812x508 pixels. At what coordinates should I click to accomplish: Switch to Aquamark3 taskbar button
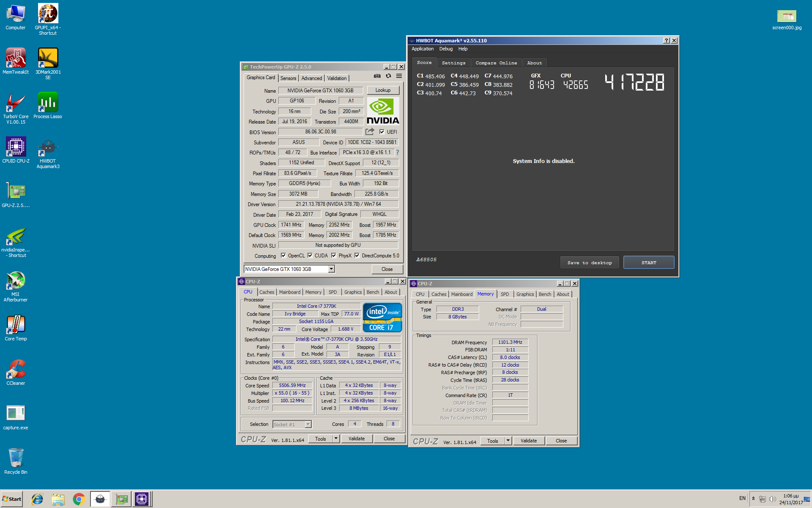click(x=100, y=500)
